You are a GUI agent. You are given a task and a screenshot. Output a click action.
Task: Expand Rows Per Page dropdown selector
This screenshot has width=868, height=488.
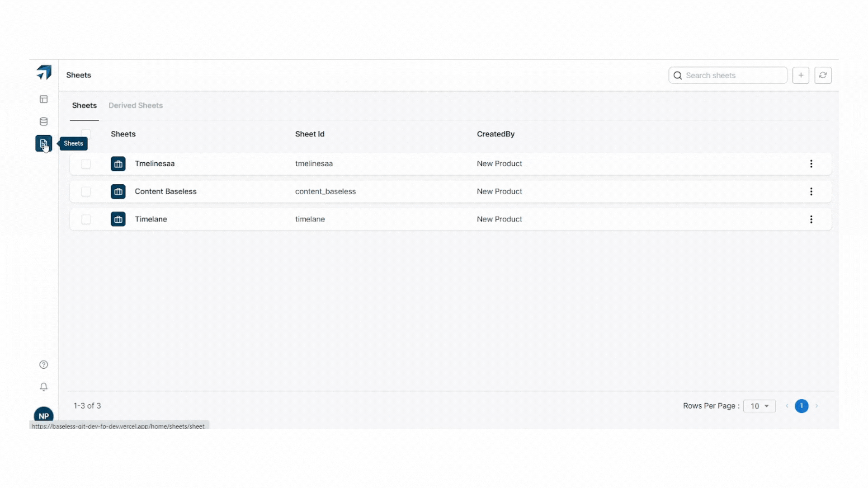[759, 406]
